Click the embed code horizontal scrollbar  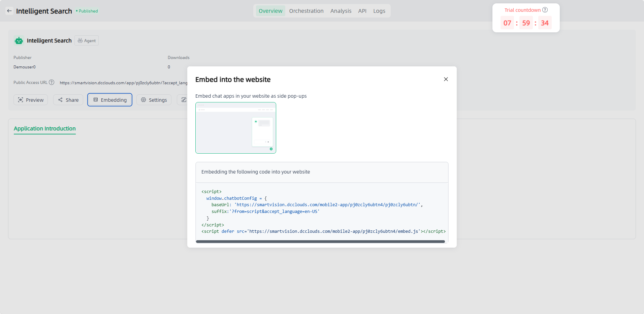320,242
